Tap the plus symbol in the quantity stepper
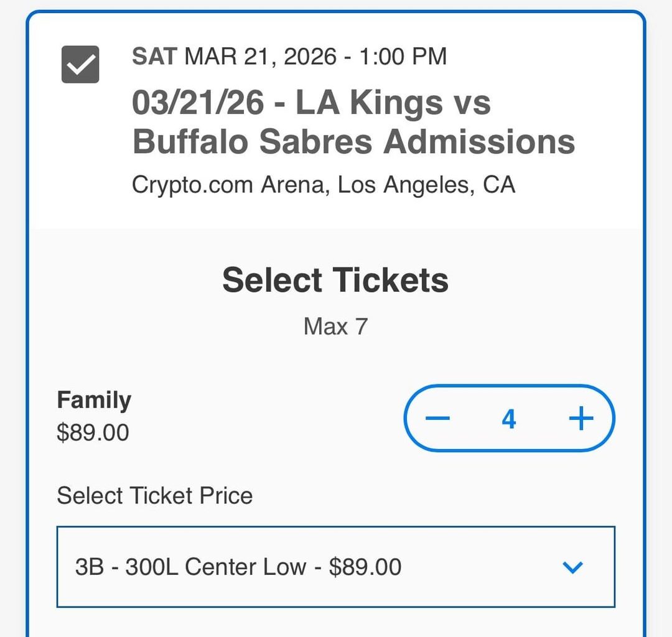Viewport: 672px width, 637px height. pos(581,418)
